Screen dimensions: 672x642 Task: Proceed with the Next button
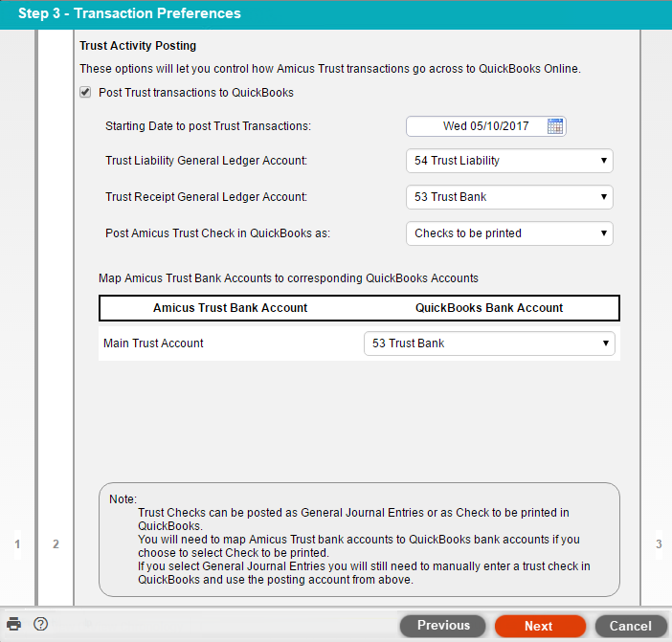[x=540, y=626]
